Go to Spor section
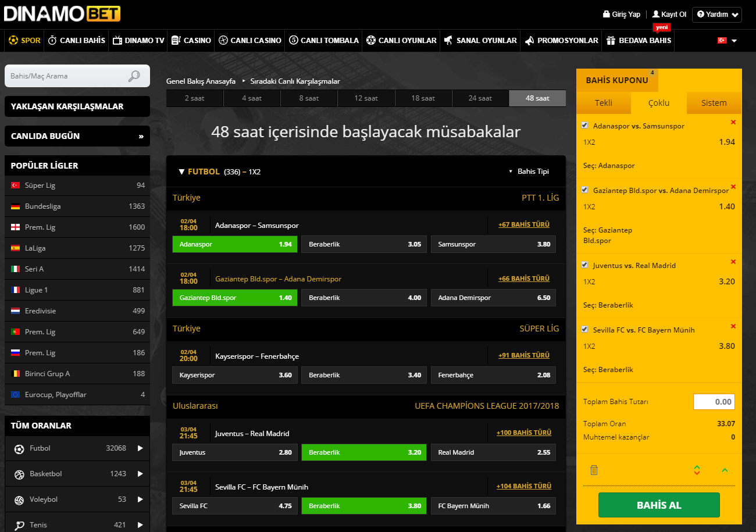Image resolution: width=756 pixels, height=532 pixels. (x=24, y=41)
